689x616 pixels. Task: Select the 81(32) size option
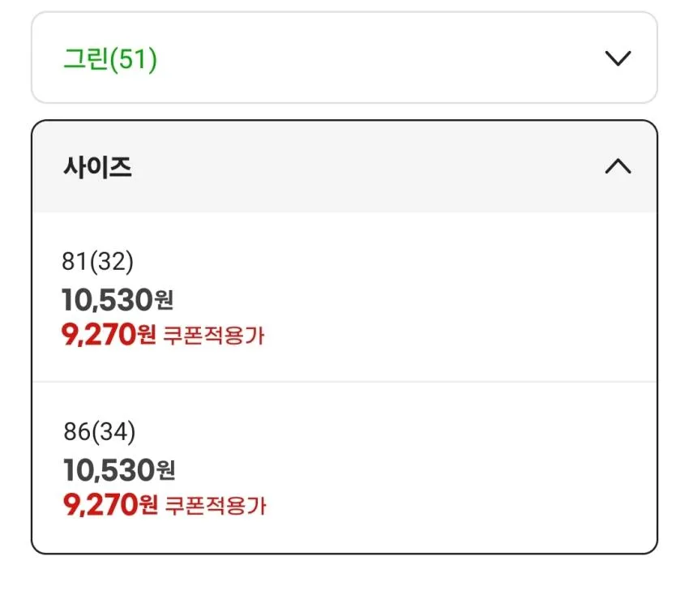point(344,297)
